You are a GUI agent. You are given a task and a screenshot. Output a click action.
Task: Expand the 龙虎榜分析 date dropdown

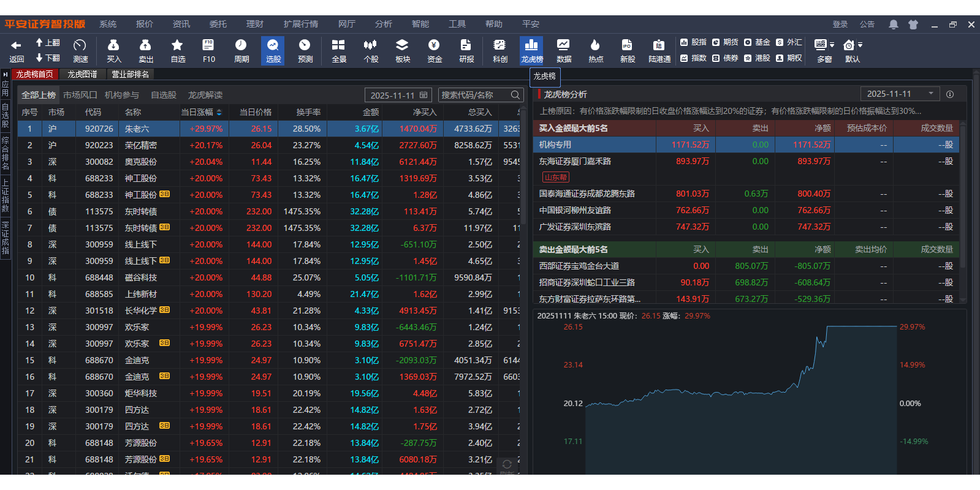click(930, 94)
